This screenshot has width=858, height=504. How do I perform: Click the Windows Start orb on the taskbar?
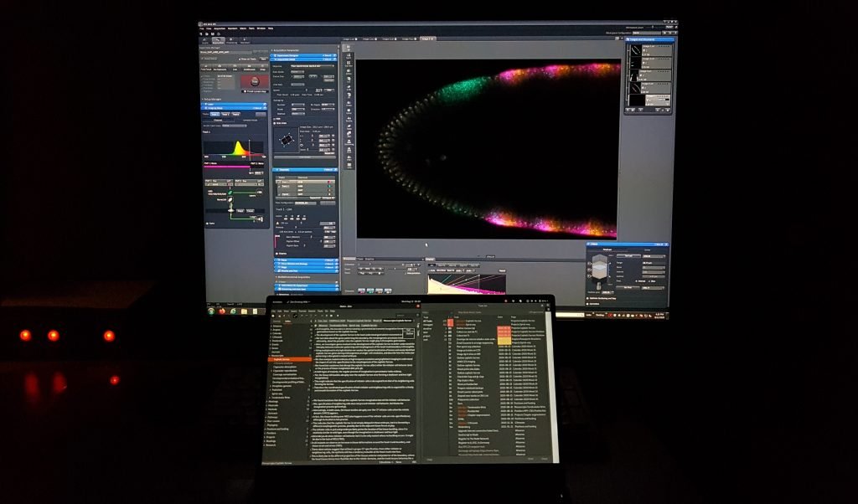coord(211,311)
